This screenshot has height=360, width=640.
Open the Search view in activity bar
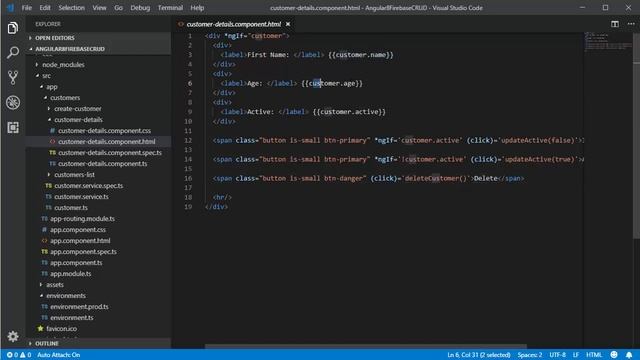click(x=13, y=53)
